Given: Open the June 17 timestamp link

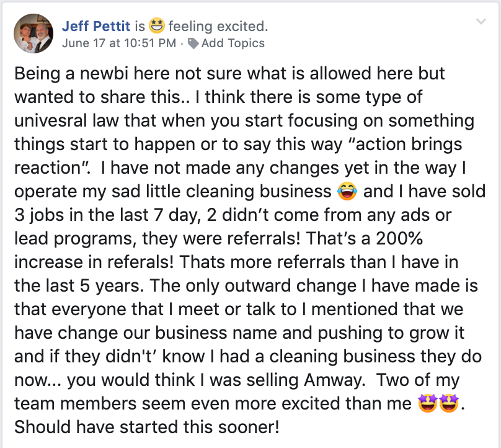Looking at the screenshot, I should tap(118, 43).
